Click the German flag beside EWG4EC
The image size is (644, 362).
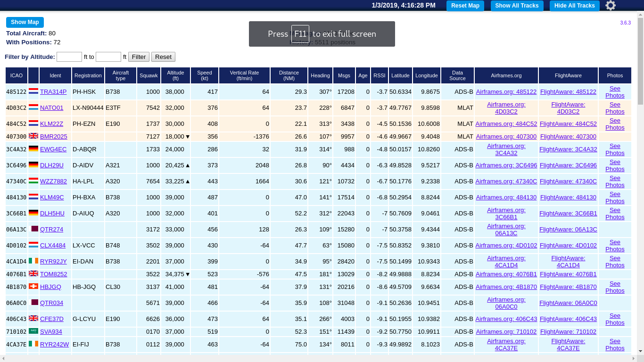33,149
